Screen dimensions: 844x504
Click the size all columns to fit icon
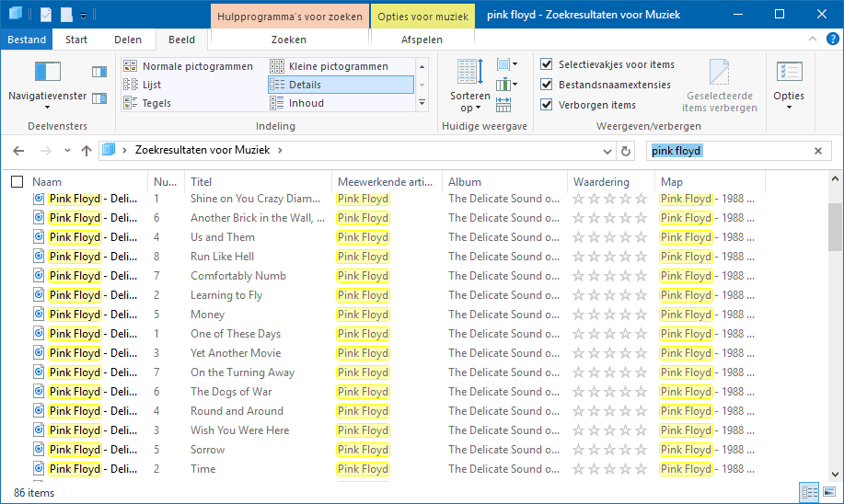pyautogui.click(x=503, y=104)
